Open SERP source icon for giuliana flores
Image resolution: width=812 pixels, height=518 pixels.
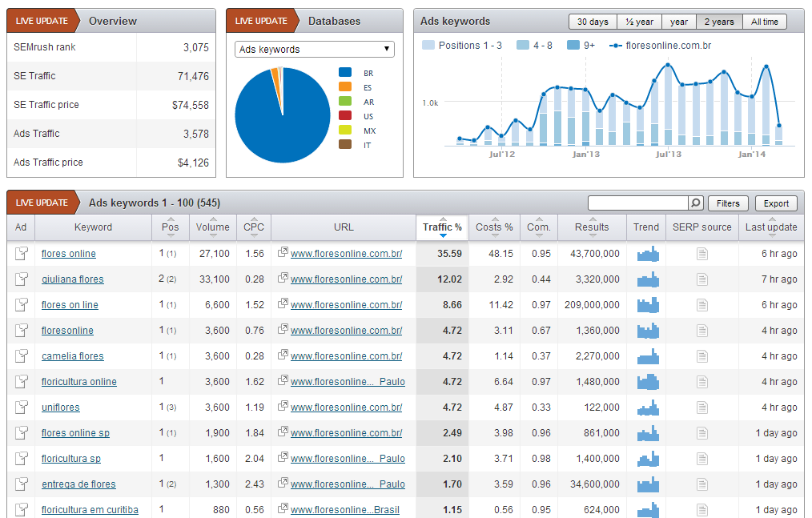(701, 279)
